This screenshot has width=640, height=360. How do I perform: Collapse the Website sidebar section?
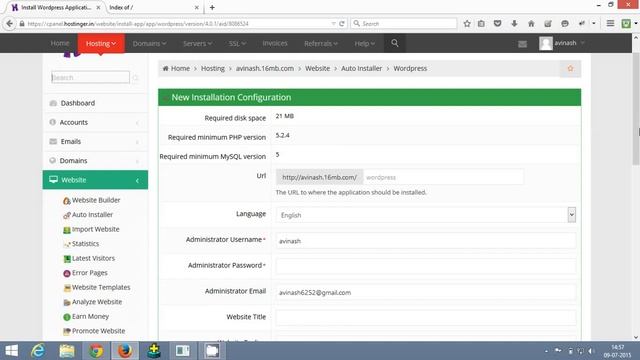click(x=95, y=180)
